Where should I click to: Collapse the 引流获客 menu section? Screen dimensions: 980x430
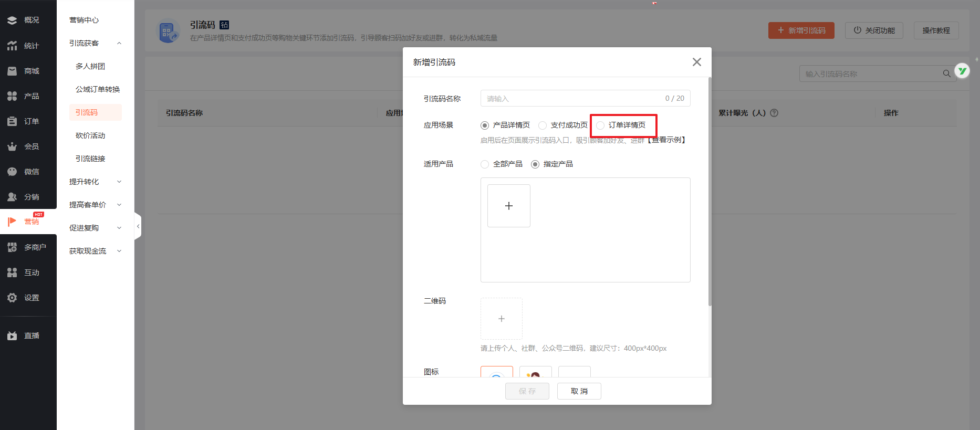point(119,43)
